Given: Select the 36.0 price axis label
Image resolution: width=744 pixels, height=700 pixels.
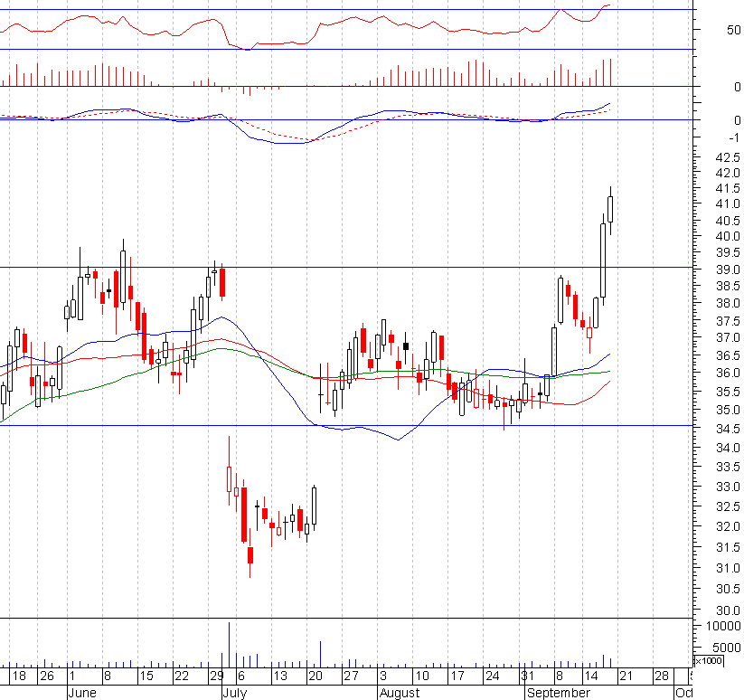Looking at the screenshot, I should [728, 373].
